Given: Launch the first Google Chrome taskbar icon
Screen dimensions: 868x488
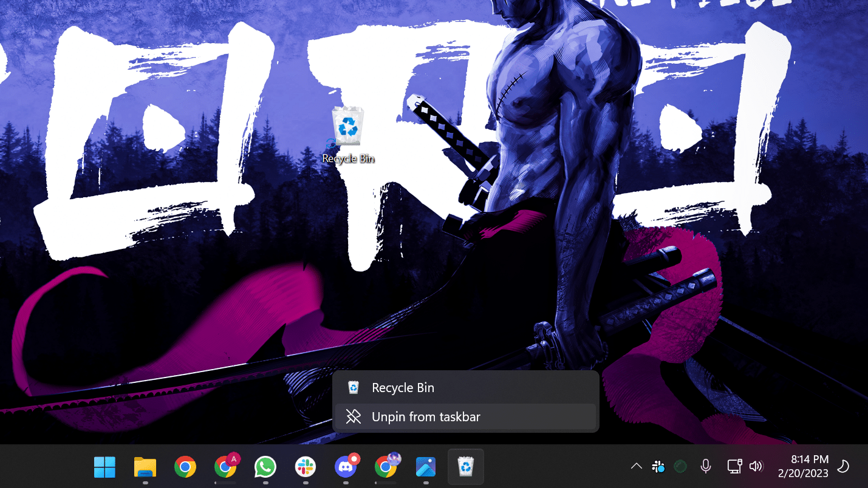Looking at the screenshot, I should [185, 467].
